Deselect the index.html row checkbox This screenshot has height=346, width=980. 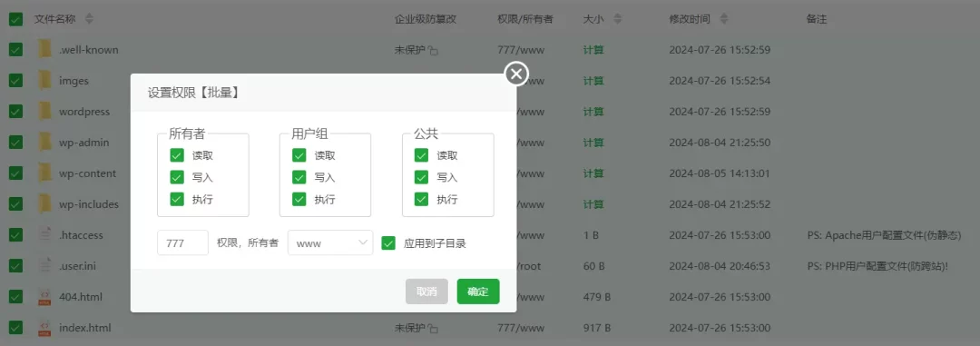pyautogui.click(x=15, y=327)
